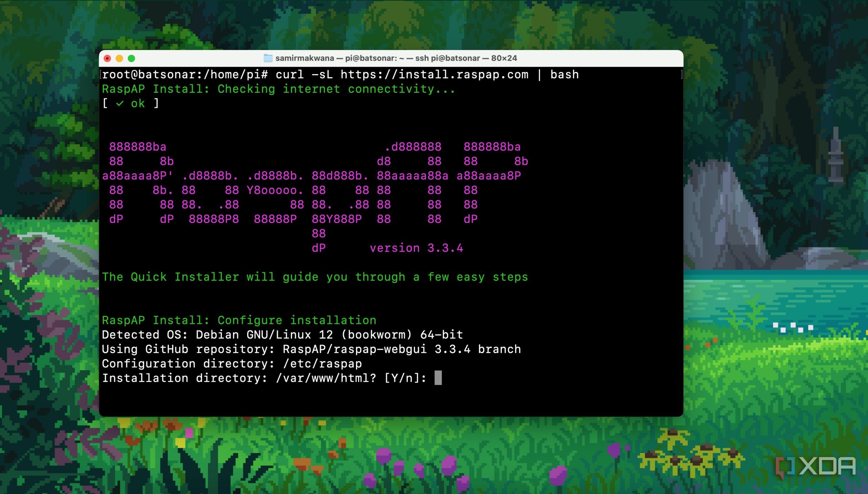Click the 'version 3.3.4' text

(x=416, y=248)
